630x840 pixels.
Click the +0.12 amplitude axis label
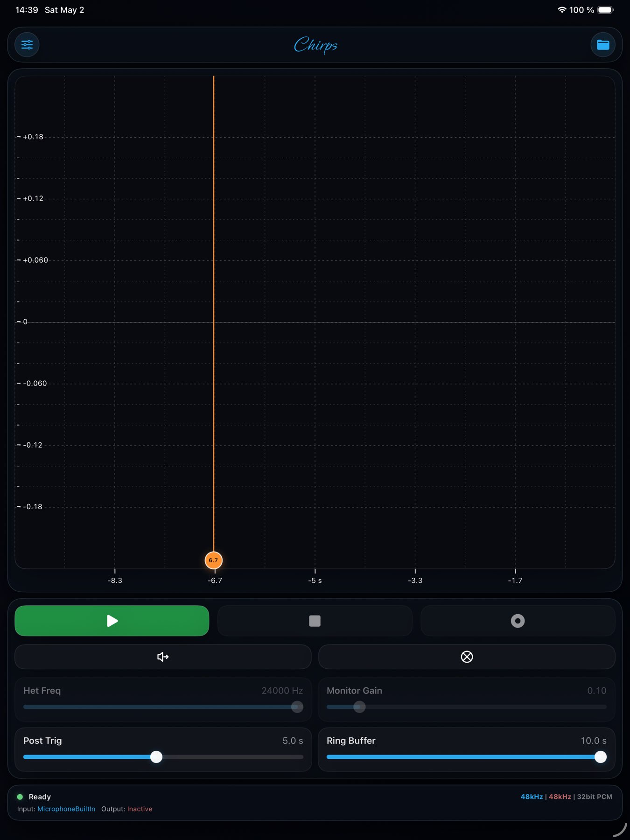pyautogui.click(x=33, y=198)
